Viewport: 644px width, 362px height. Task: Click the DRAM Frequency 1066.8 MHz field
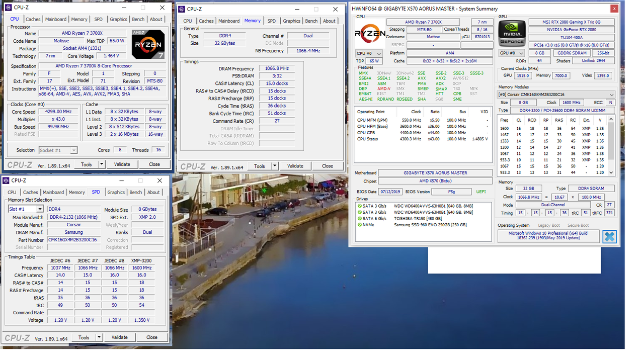click(x=277, y=68)
